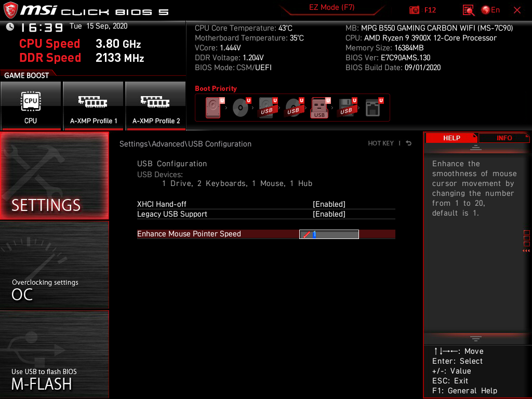Select the Enhance Mouse Pointer Speed label

189,234
